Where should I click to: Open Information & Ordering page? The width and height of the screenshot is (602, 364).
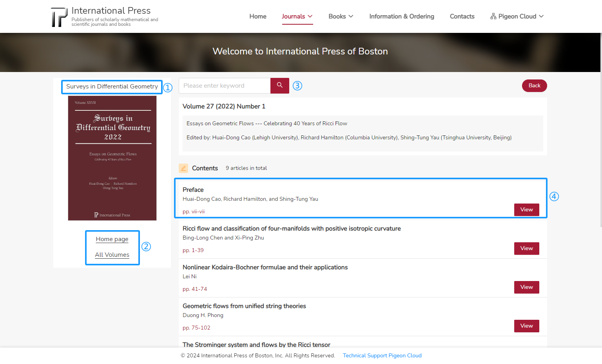pos(402,16)
